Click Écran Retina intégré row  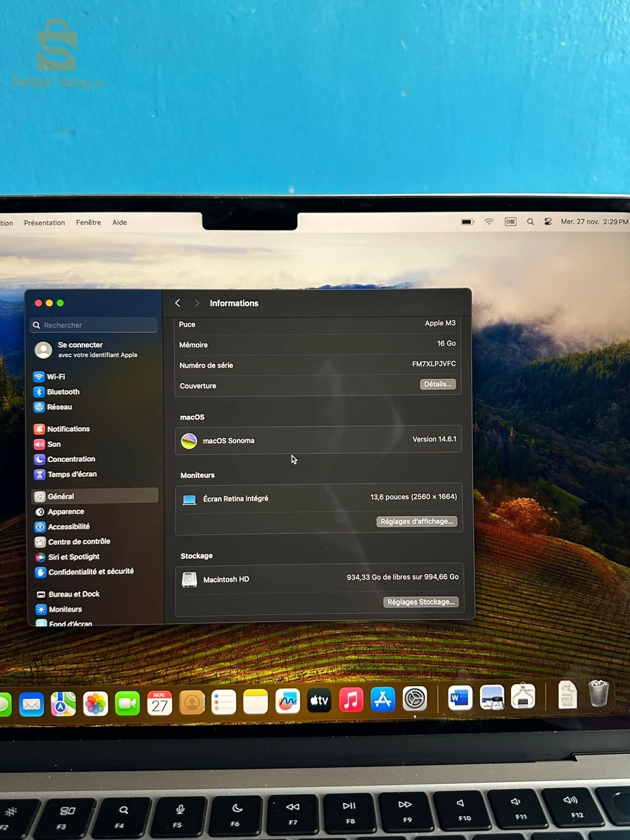(319, 498)
